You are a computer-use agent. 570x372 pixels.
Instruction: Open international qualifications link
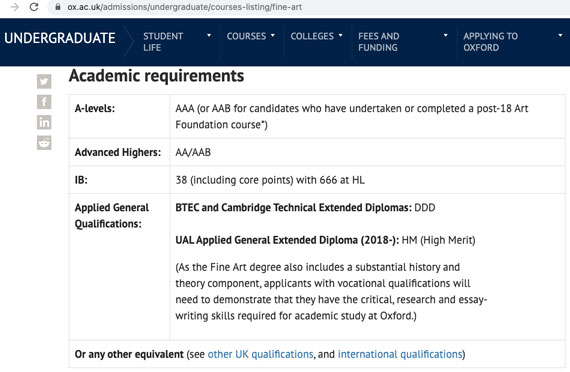point(400,354)
